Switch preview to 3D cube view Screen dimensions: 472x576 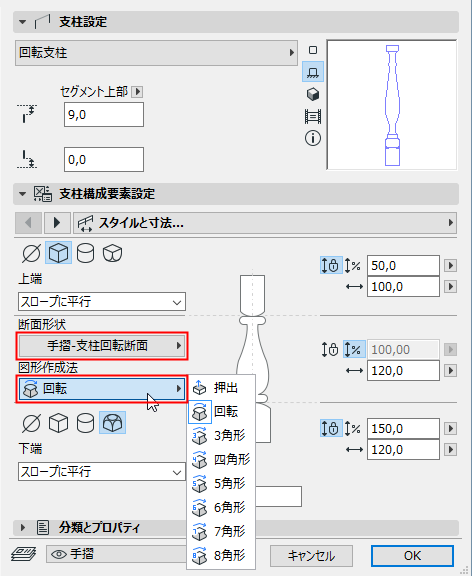313,94
